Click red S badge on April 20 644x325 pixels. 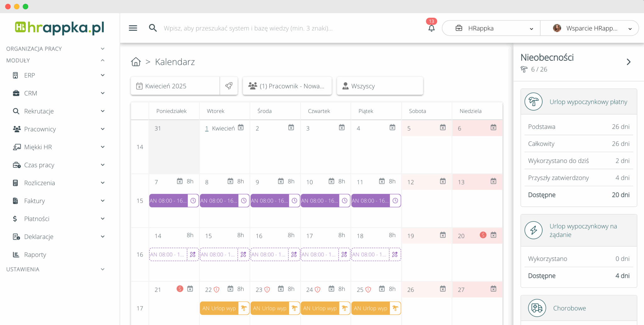pyautogui.click(x=483, y=235)
